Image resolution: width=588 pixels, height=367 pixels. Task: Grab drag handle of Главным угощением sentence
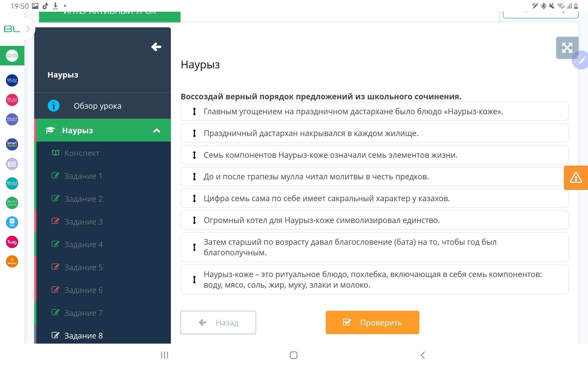pyautogui.click(x=194, y=111)
